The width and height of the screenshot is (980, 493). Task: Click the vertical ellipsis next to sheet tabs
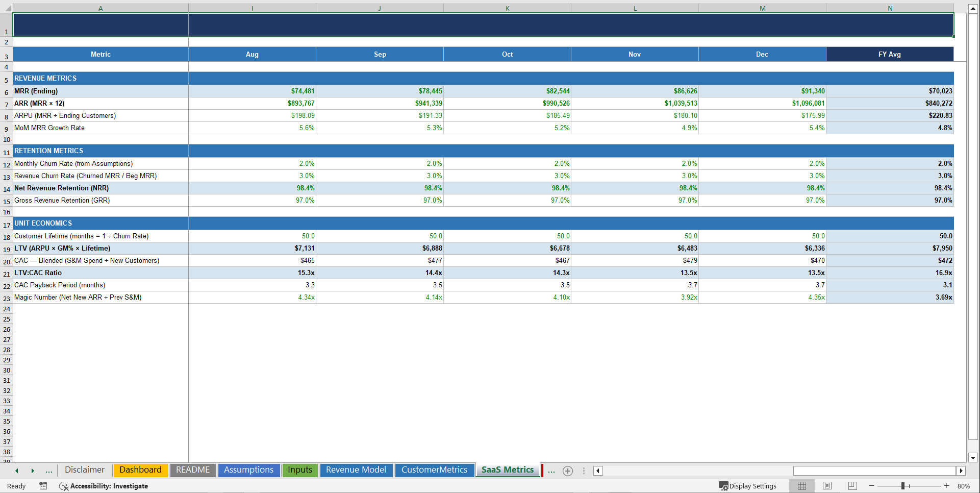(x=583, y=471)
